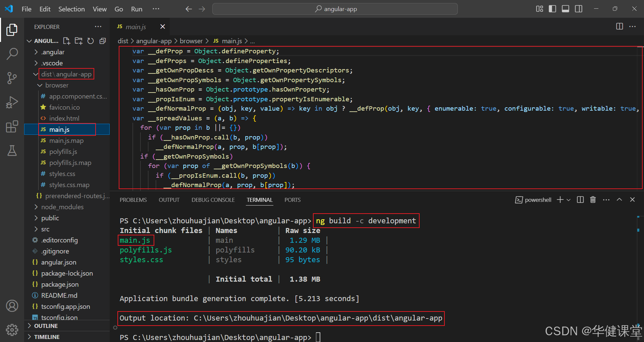Kill the terminal with trash icon
The image size is (644, 342).
[593, 200]
